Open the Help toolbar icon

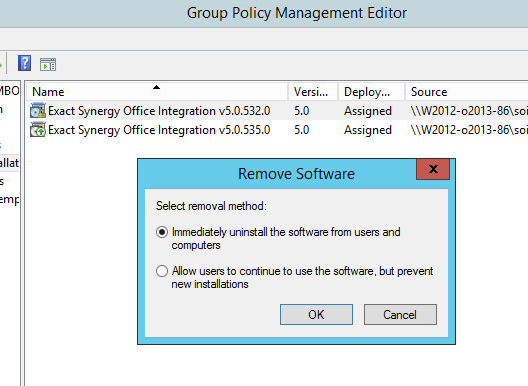click(x=24, y=63)
